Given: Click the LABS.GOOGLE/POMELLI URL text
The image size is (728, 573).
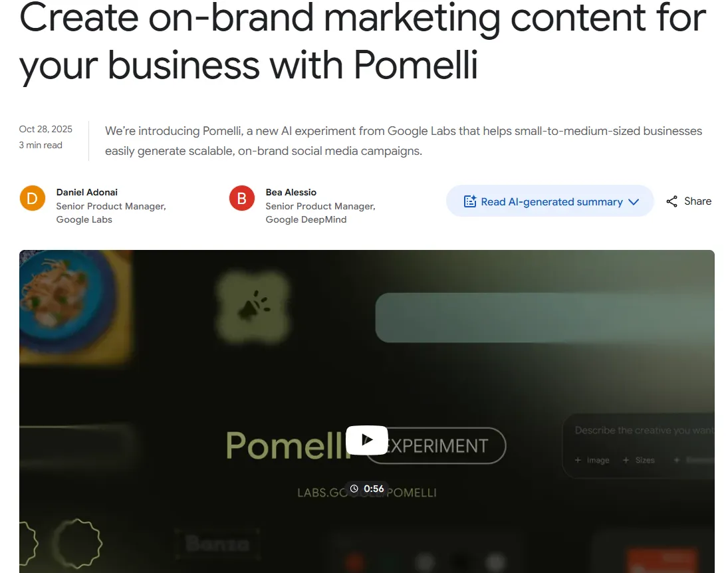Looking at the screenshot, I should pos(367,493).
